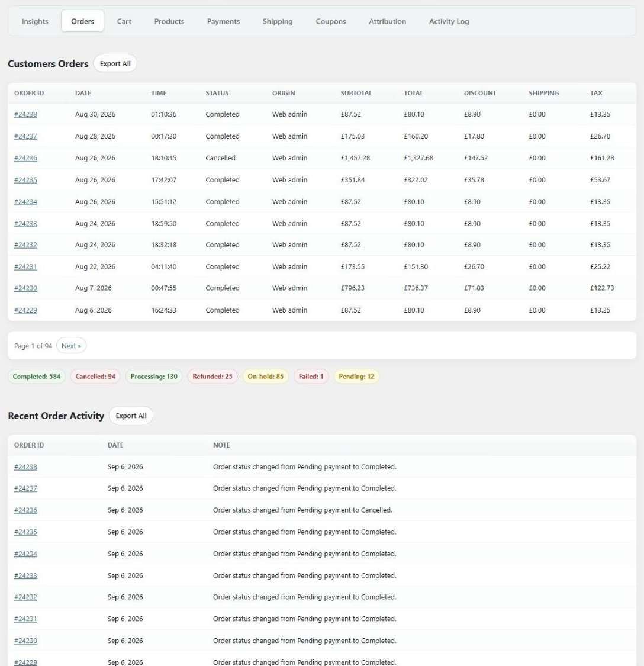Open #24237 link in Recent Order Activity
Viewport: 644px width, 666px height.
click(x=25, y=488)
